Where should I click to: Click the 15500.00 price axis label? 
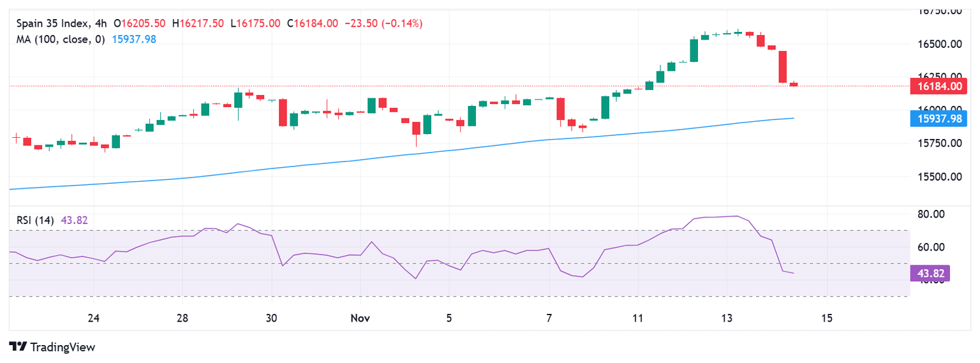tap(940, 177)
